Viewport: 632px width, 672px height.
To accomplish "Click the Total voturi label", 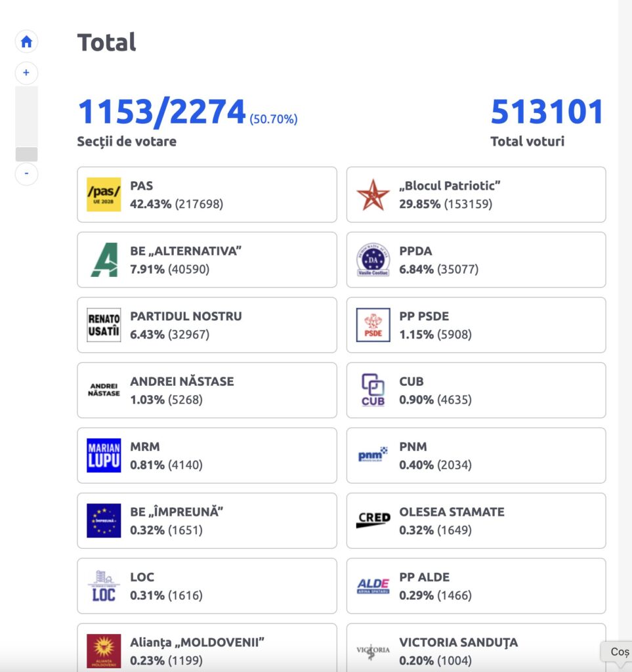I will [x=528, y=142].
